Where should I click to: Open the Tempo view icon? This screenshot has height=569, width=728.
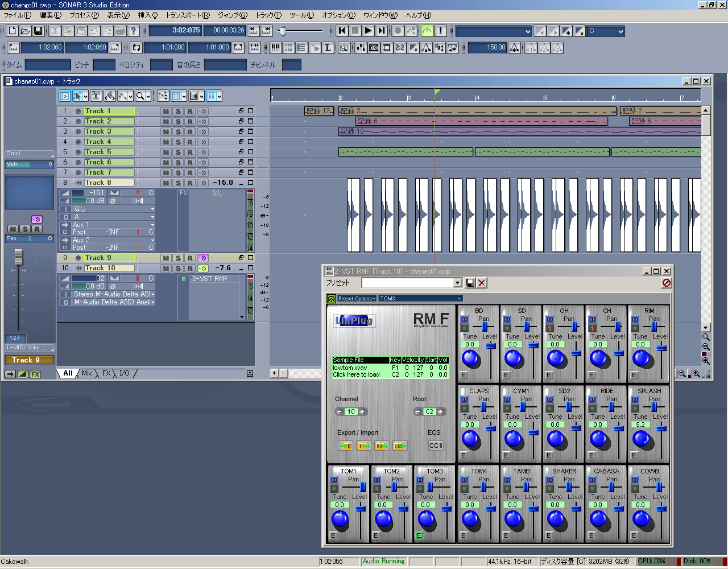pyautogui.click(x=426, y=48)
